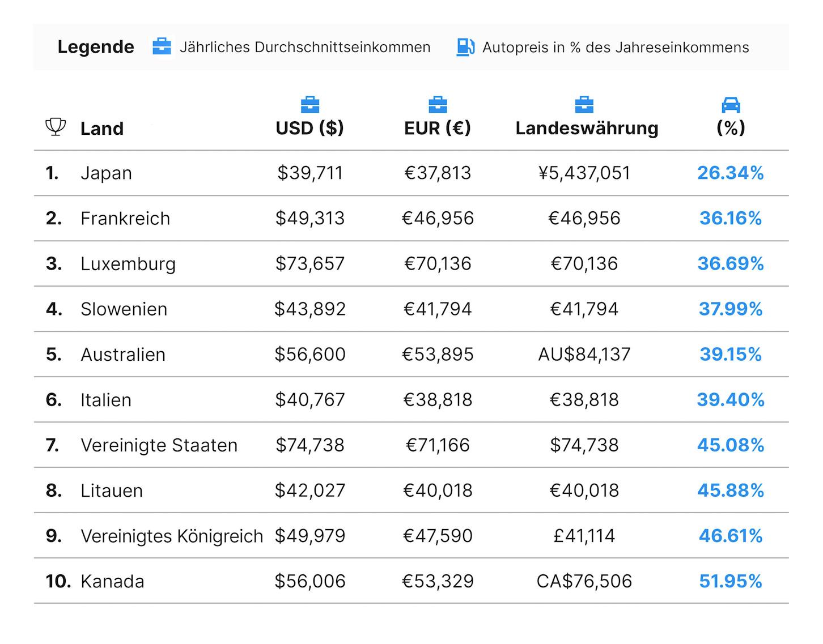Click the USD ($) column header
This screenshot has height=644, width=823.
pos(310,129)
